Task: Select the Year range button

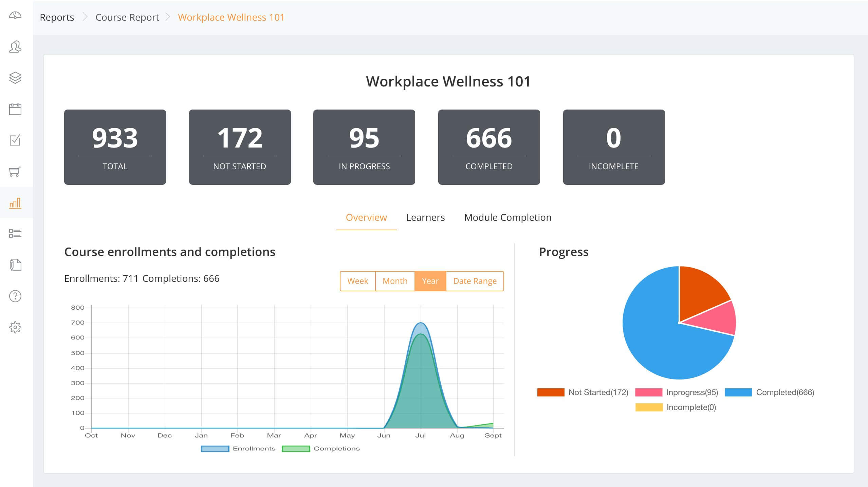Action: pos(430,281)
